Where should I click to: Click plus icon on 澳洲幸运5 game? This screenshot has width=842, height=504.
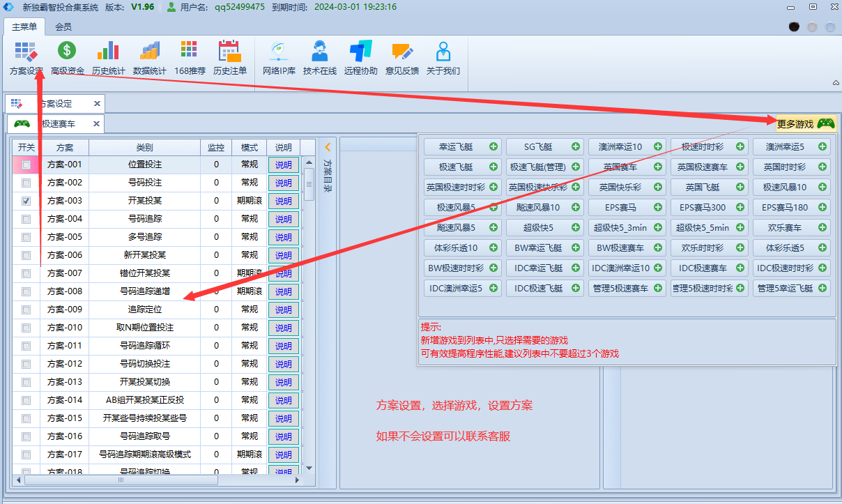[822, 146]
